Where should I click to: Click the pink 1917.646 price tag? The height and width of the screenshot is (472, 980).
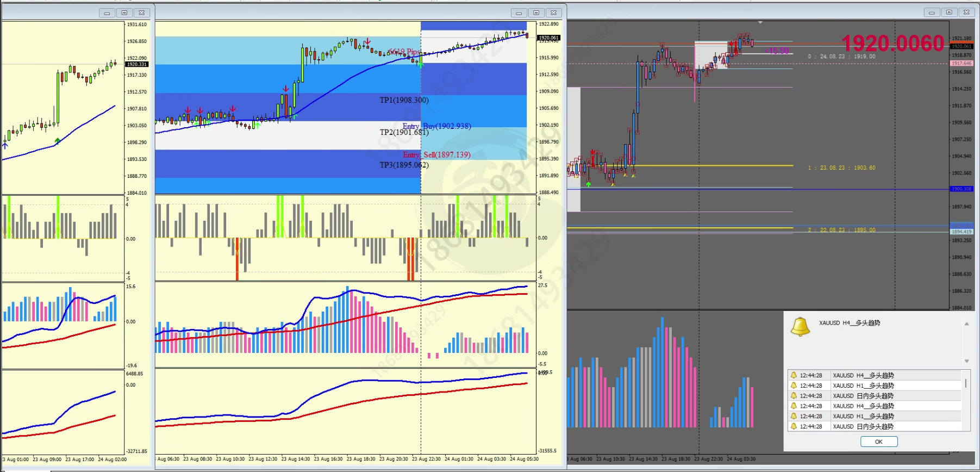pyautogui.click(x=961, y=63)
